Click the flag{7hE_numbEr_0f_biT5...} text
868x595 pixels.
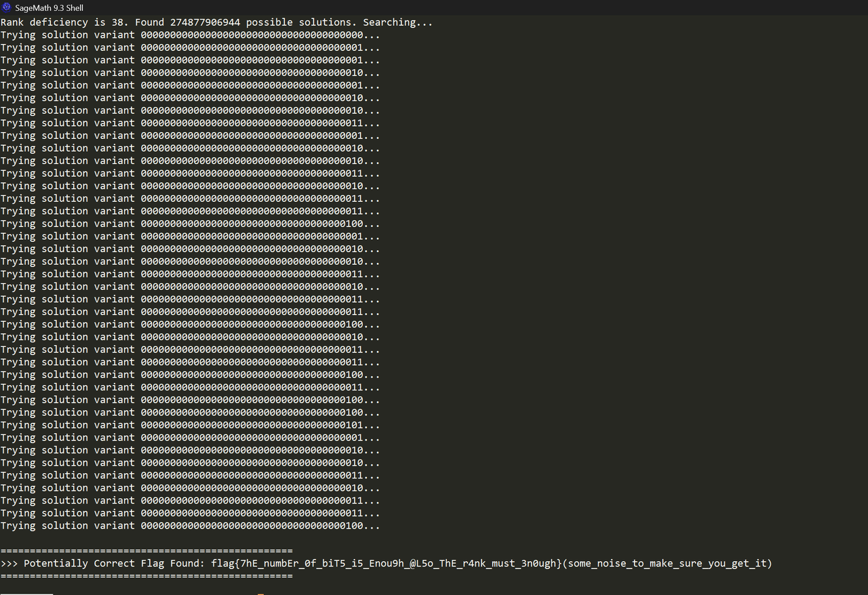[387, 564]
